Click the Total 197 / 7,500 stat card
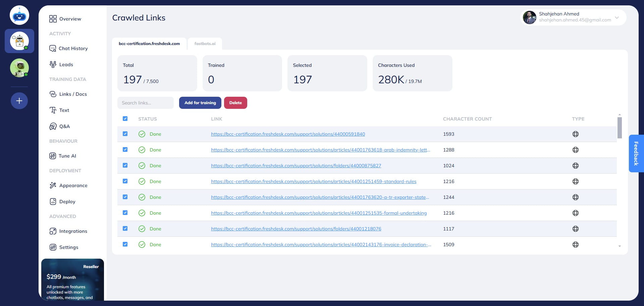 157,73
